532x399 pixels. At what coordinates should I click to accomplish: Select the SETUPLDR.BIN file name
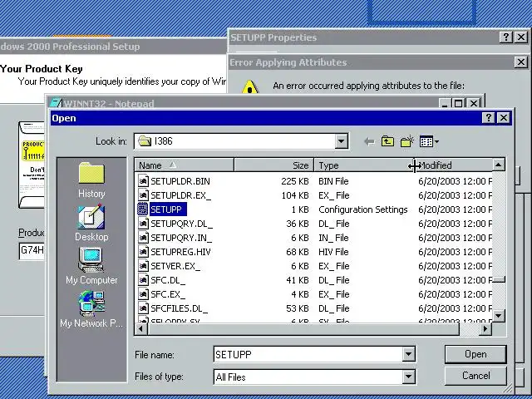tap(180, 181)
